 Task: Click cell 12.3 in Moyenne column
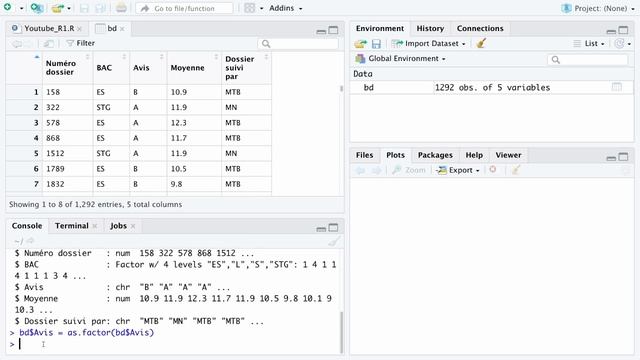click(x=179, y=123)
